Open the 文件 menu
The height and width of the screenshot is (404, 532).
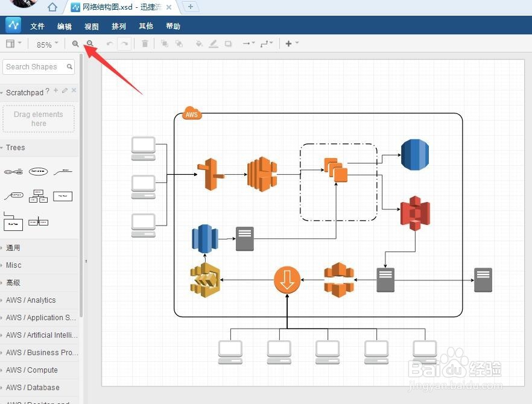tap(37, 26)
